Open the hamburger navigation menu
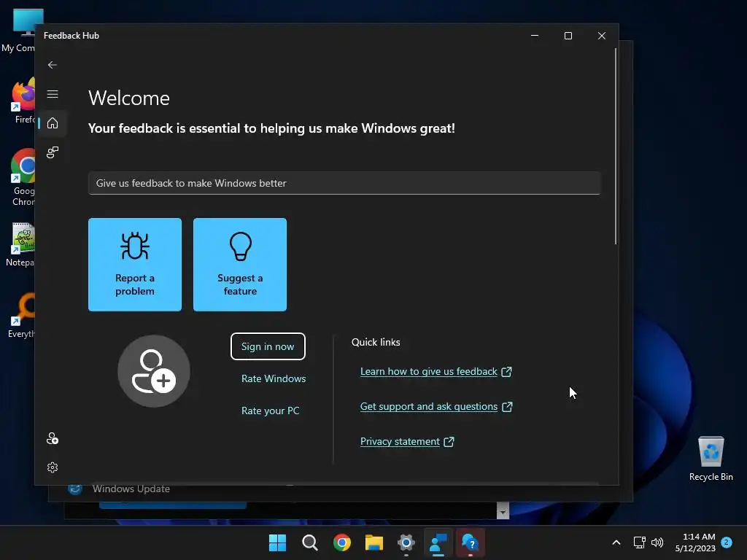 pos(53,94)
